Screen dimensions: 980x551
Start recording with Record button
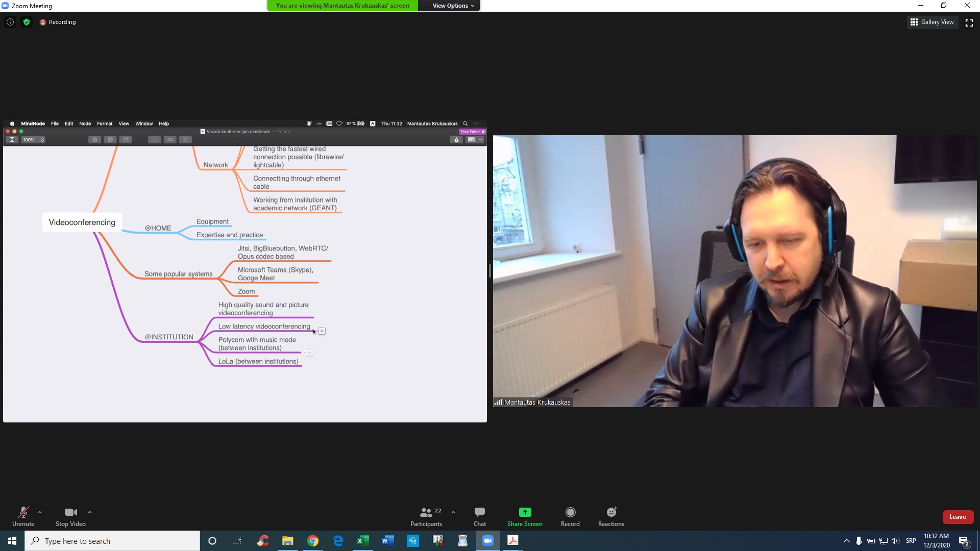[570, 516]
